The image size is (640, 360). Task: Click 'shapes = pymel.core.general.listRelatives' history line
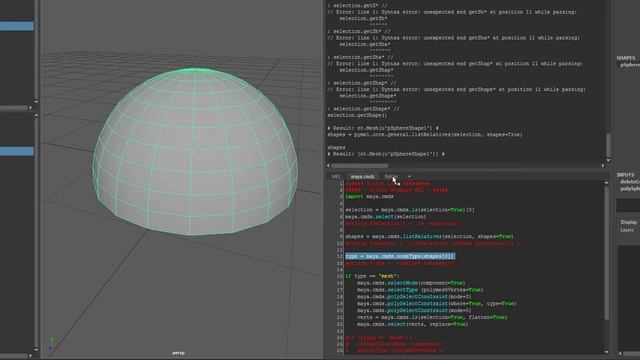coord(425,134)
